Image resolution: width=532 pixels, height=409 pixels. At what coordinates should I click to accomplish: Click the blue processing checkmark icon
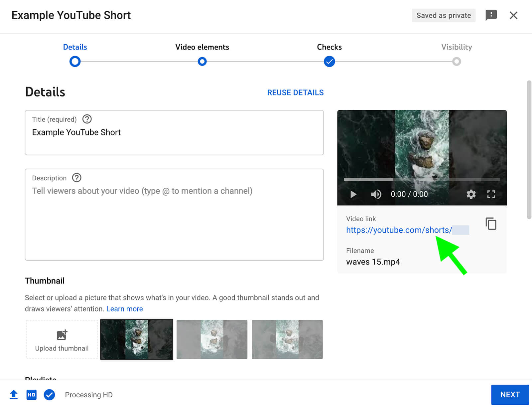(49, 395)
